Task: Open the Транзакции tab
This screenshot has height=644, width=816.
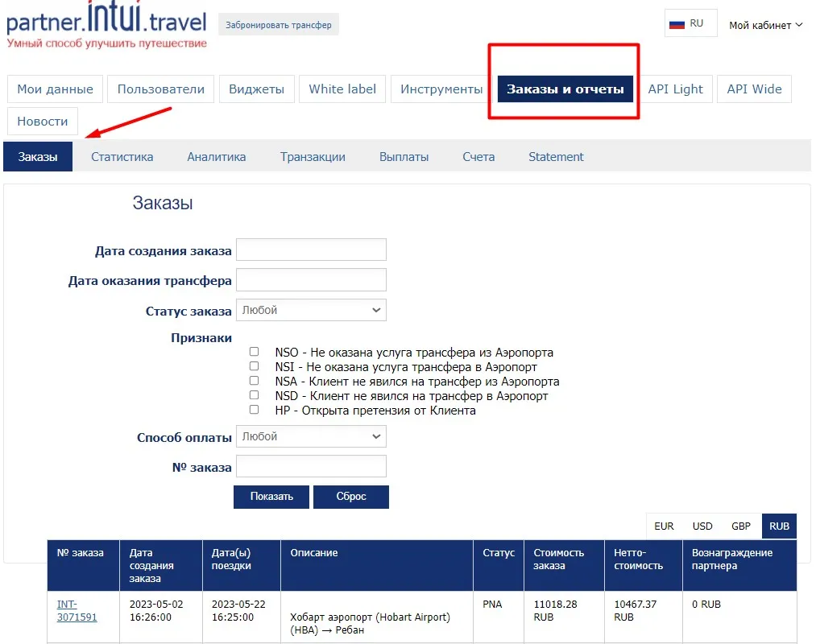Action: coord(313,157)
